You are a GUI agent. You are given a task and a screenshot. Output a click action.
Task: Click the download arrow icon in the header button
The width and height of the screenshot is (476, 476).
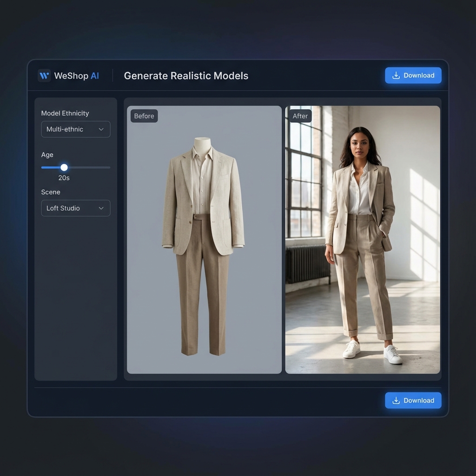click(x=396, y=75)
